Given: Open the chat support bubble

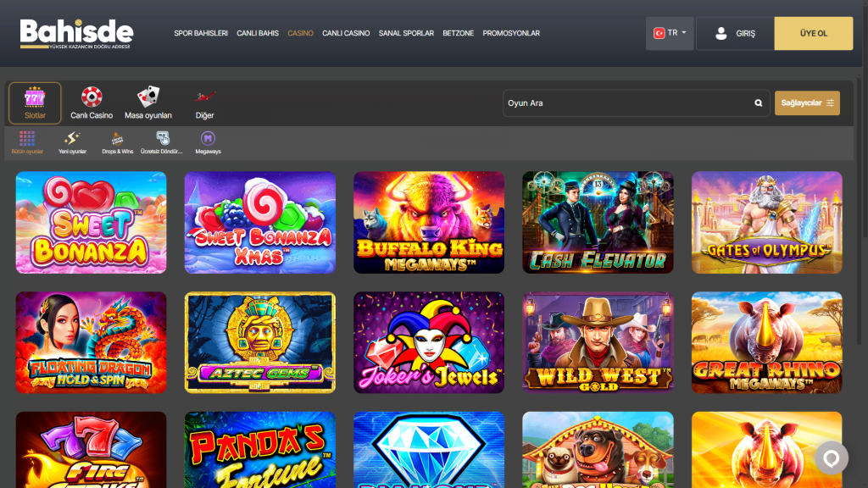Looking at the screenshot, I should (832, 457).
